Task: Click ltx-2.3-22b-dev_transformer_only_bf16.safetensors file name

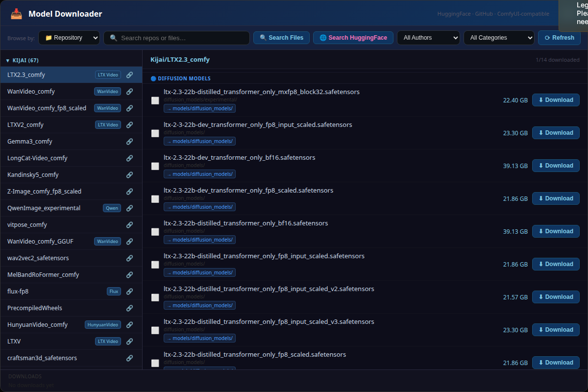Action: point(240,157)
